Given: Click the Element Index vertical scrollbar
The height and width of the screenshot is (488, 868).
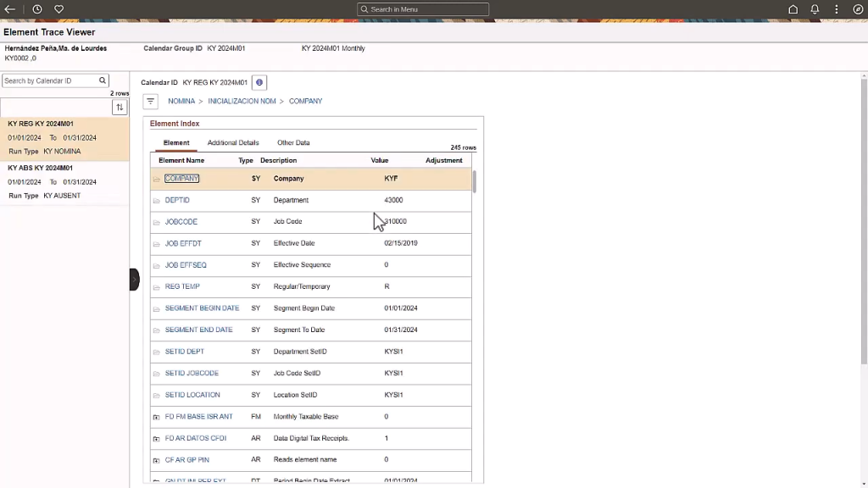Looking at the screenshot, I should click(x=476, y=182).
